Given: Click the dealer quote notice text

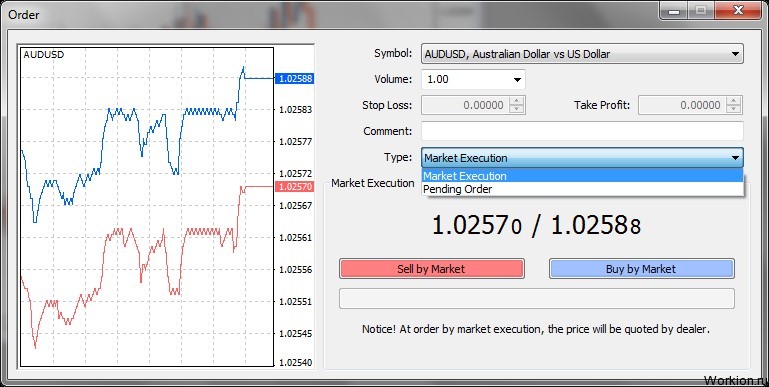Looking at the screenshot, I should (x=536, y=329).
